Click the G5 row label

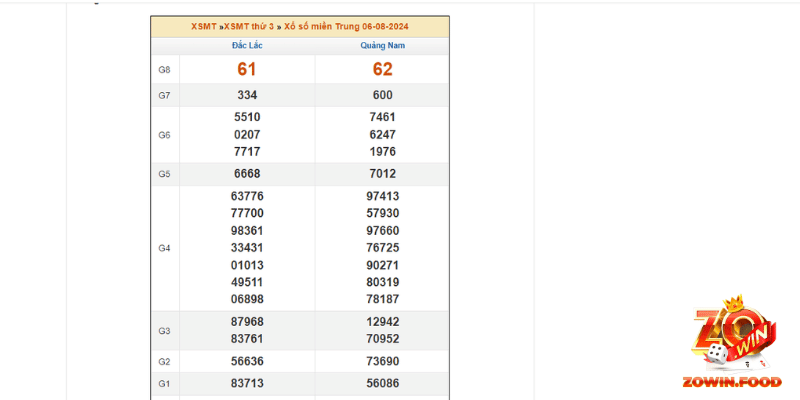[x=165, y=174]
